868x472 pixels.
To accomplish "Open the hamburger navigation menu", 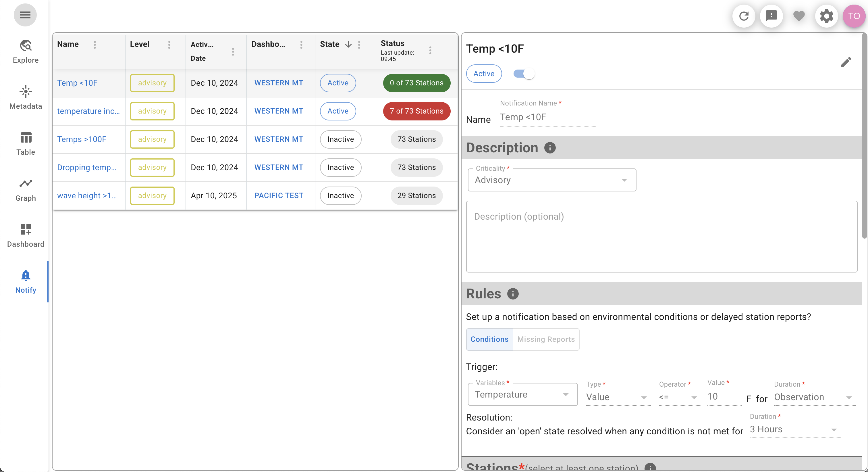I will tap(25, 15).
